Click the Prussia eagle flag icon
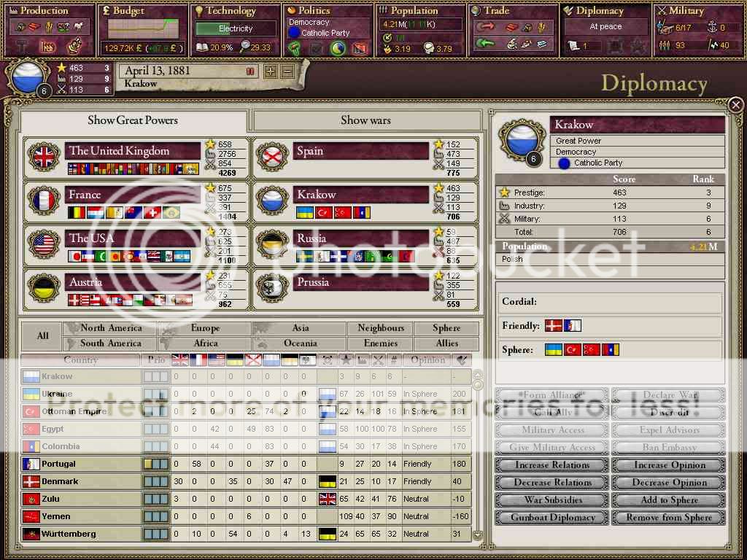 [273, 288]
